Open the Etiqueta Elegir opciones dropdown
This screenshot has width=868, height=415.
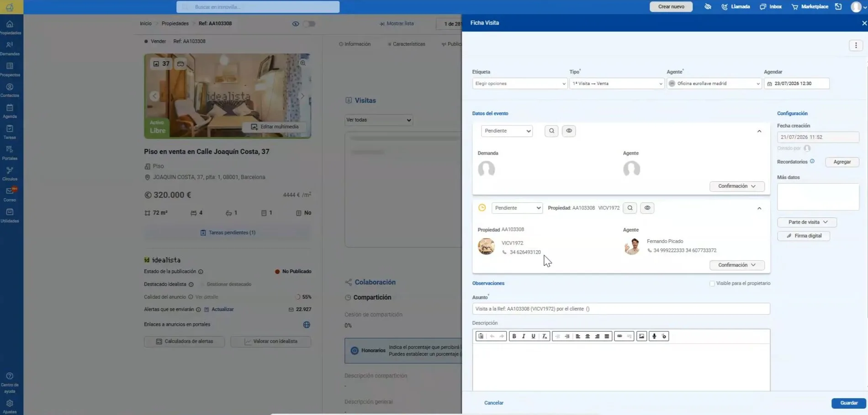(520, 84)
